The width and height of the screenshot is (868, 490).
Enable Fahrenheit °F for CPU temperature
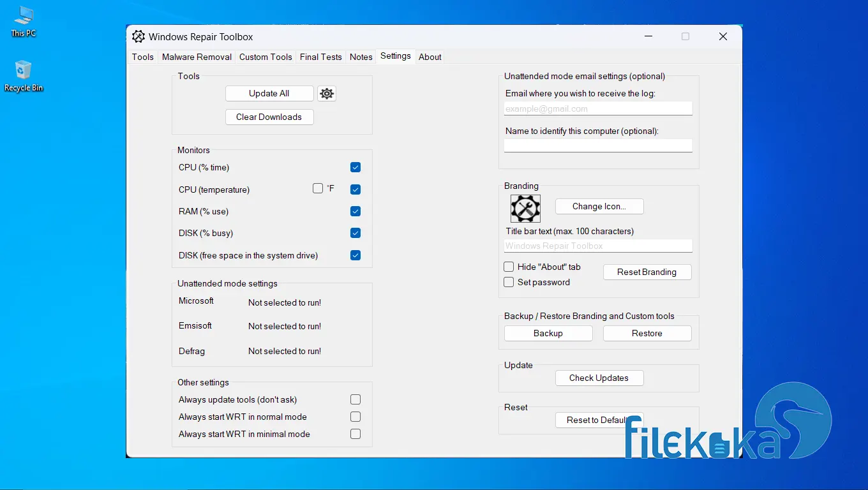click(x=318, y=188)
